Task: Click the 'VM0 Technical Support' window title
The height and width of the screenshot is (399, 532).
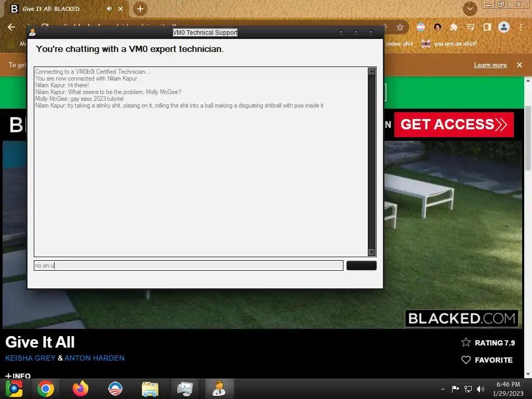Action: [205, 33]
